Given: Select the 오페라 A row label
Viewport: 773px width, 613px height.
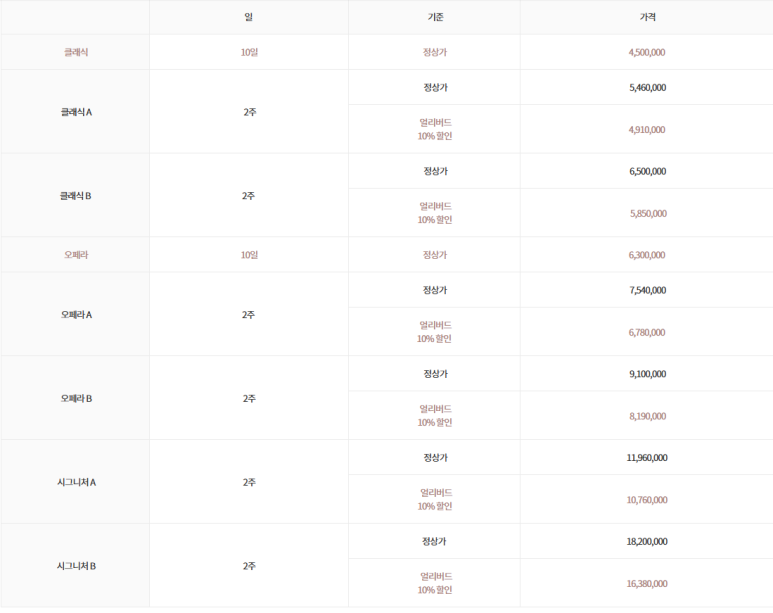Looking at the screenshot, I should [76, 315].
